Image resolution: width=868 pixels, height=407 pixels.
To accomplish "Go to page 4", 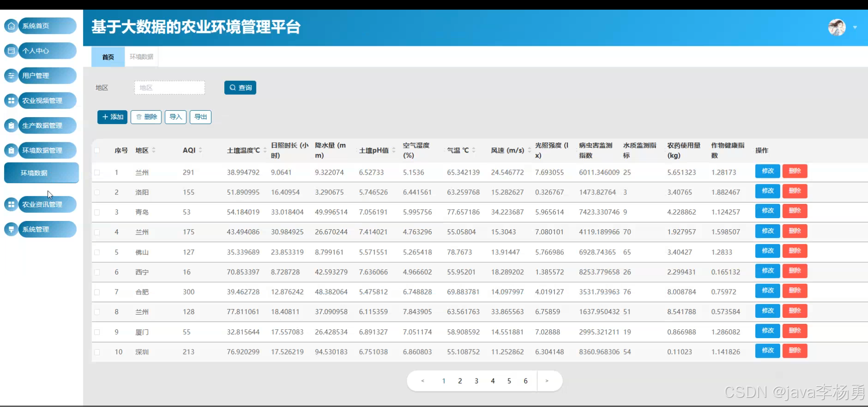I will tap(493, 381).
